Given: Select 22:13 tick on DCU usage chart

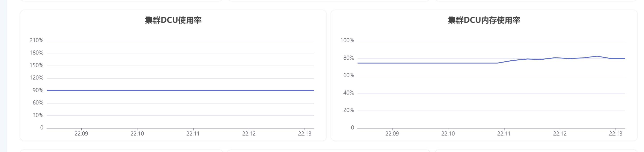Looking at the screenshot, I should pos(304,134).
